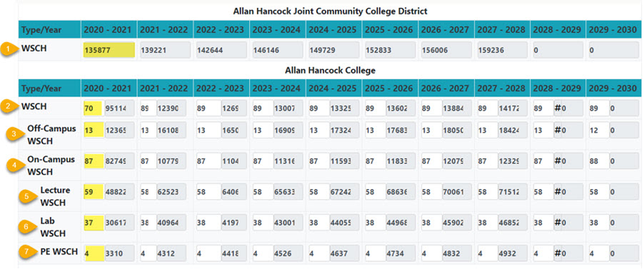The height and width of the screenshot is (269, 644).
Task: Click the orange number 2 callout marker
Action: [7, 107]
